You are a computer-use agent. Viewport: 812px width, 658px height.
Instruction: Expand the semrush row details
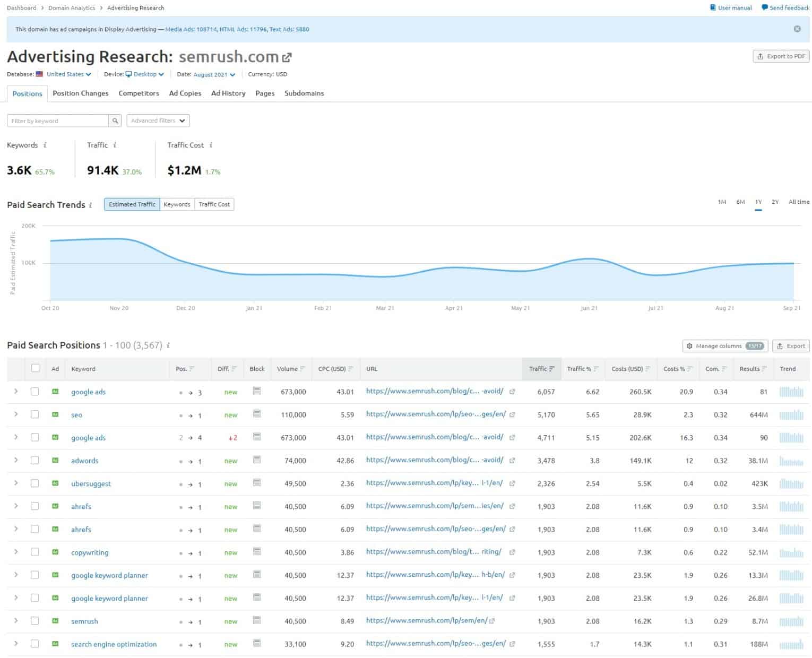tap(16, 620)
